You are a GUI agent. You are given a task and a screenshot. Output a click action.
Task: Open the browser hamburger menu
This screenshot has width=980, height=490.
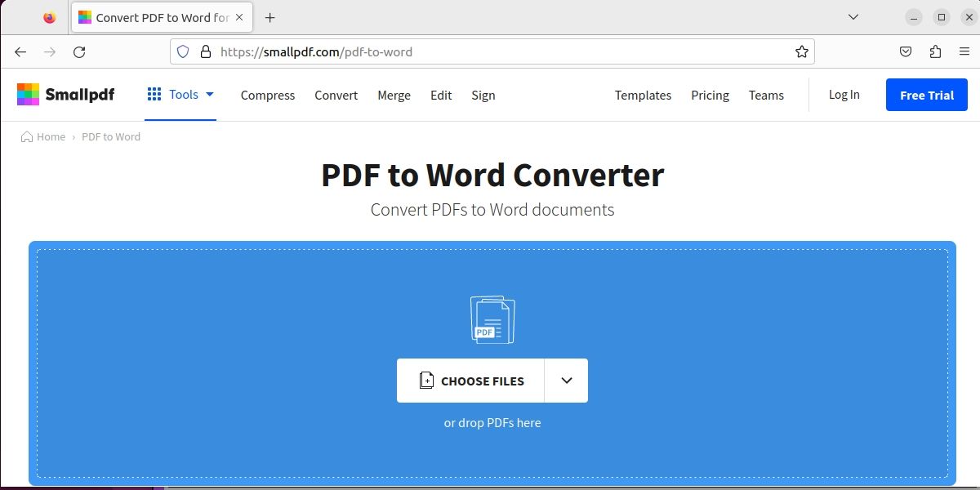point(964,51)
